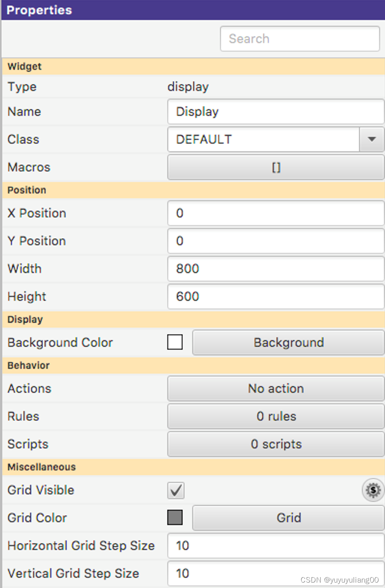385x588 pixels.
Task: Click the Grid color picker button
Action: tap(288, 518)
